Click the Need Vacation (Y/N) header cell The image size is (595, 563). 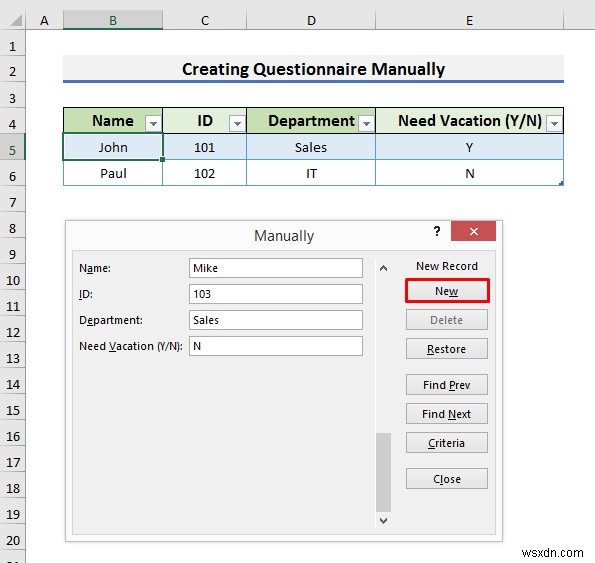tap(469, 121)
